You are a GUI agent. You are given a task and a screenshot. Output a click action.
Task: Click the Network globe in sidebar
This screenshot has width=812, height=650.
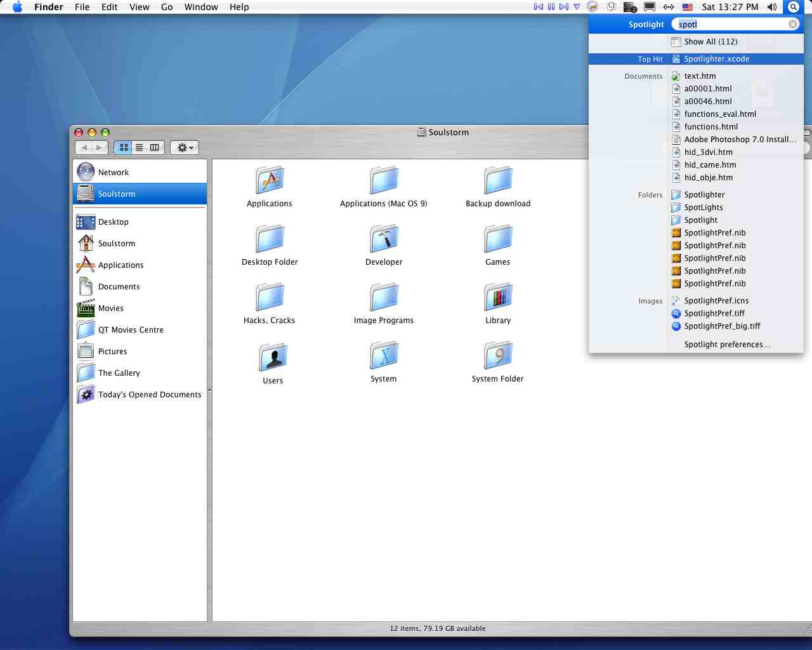point(86,172)
